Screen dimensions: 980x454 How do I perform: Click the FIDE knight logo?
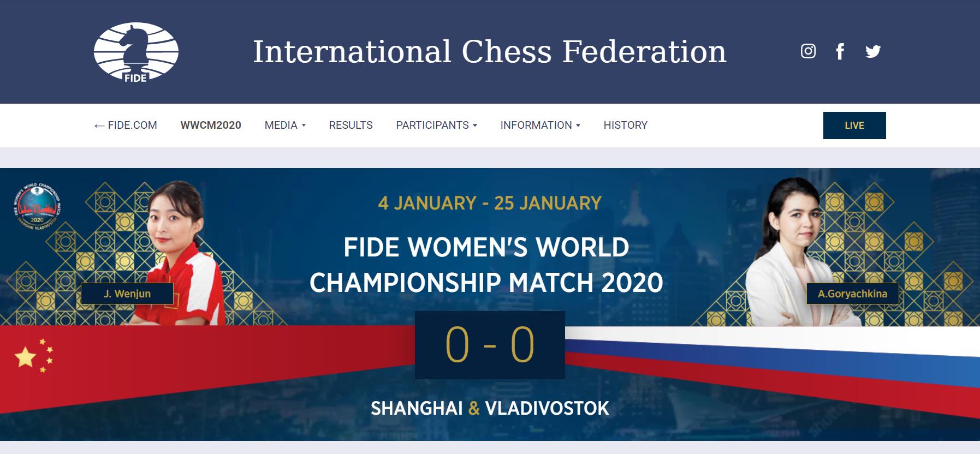click(136, 52)
